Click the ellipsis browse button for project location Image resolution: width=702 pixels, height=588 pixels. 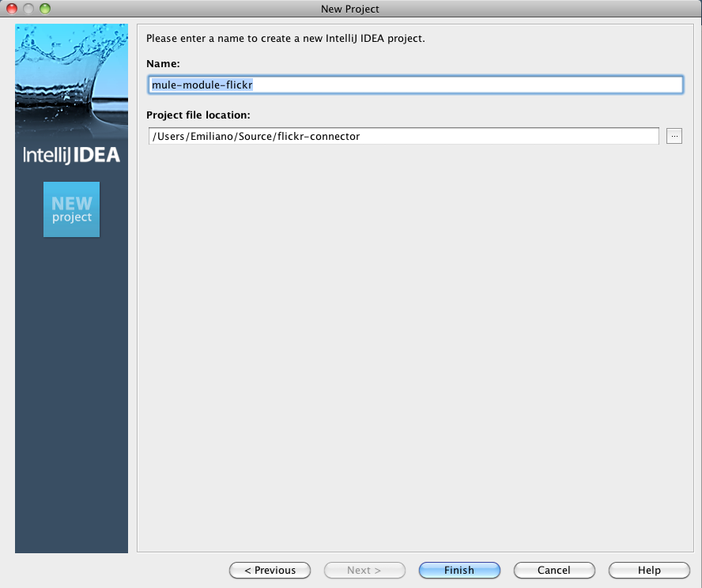tap(674, 136)
